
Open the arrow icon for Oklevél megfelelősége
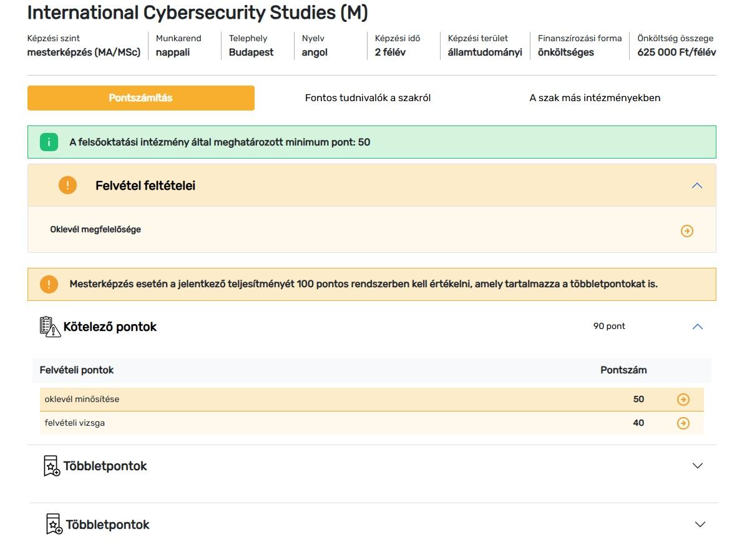pyautogui.click(x=686, y=231)
